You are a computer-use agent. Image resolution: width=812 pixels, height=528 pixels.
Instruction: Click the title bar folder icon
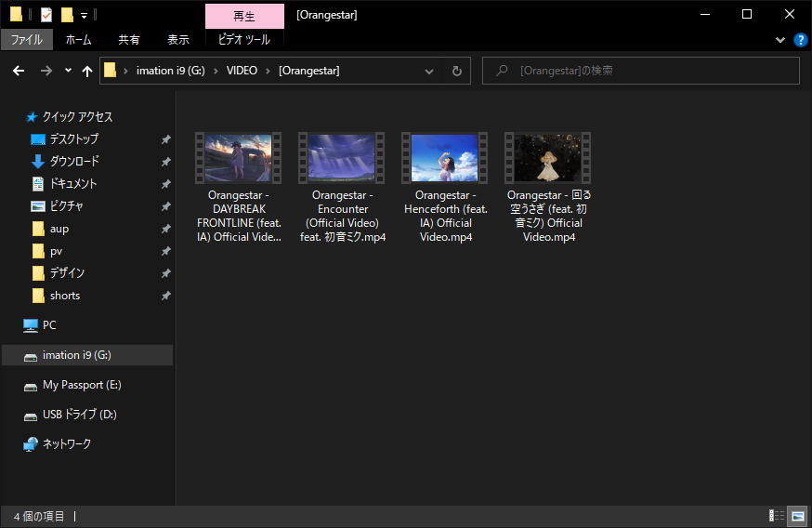pyautogui.click(x=16, y=15)
